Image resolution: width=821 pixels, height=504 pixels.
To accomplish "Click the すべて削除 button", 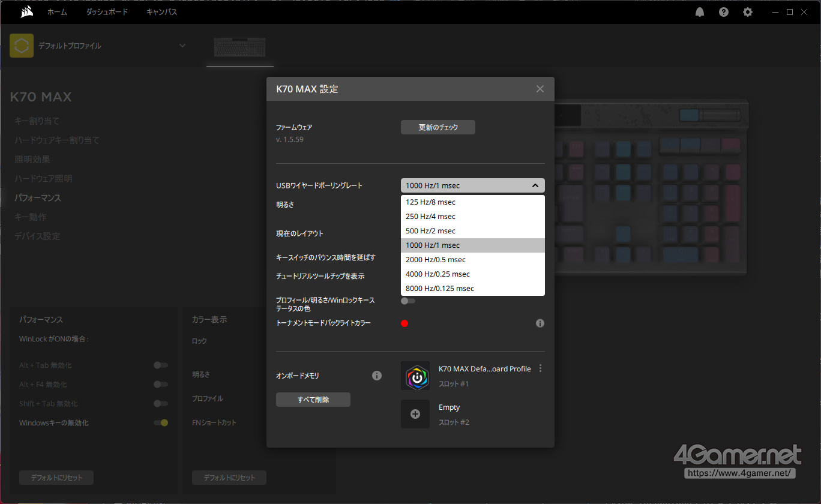I will (313, 400).
